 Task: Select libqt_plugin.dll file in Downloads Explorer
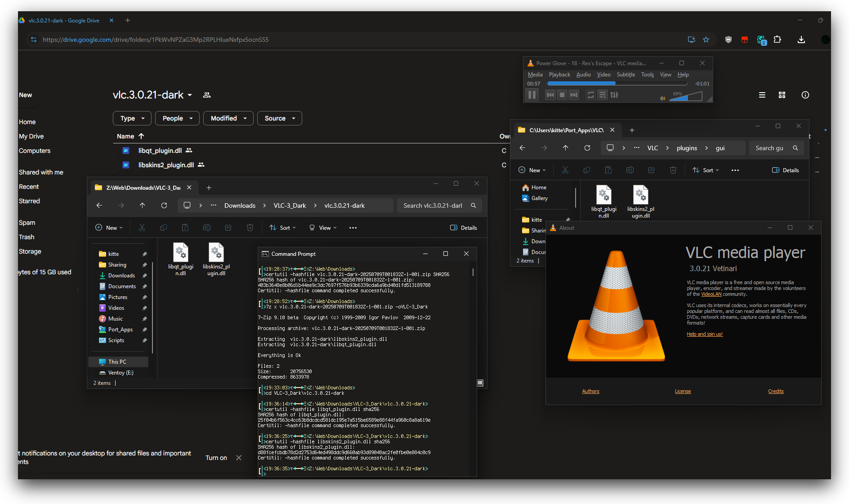181,259
